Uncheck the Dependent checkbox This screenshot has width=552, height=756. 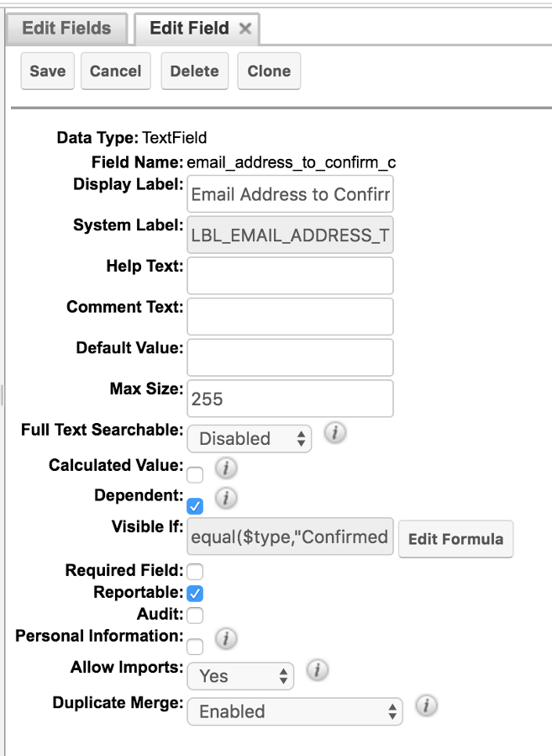click(195, 506)
